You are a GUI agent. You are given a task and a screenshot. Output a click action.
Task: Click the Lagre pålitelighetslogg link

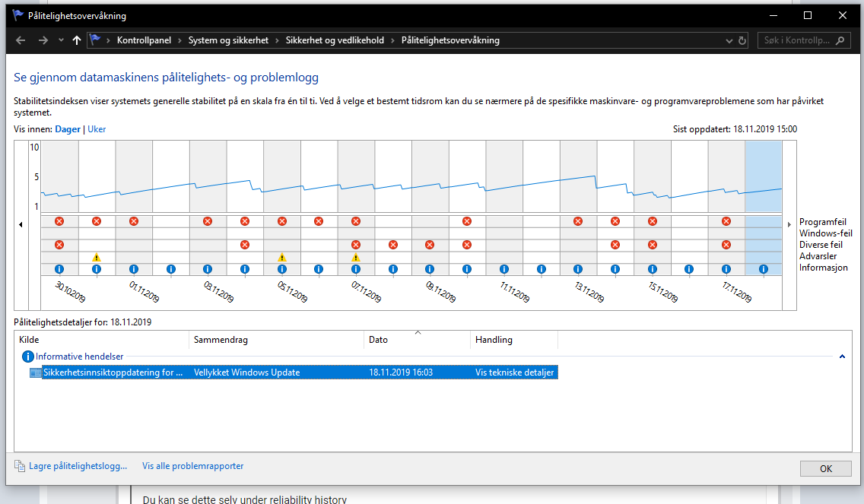[78, 466]
